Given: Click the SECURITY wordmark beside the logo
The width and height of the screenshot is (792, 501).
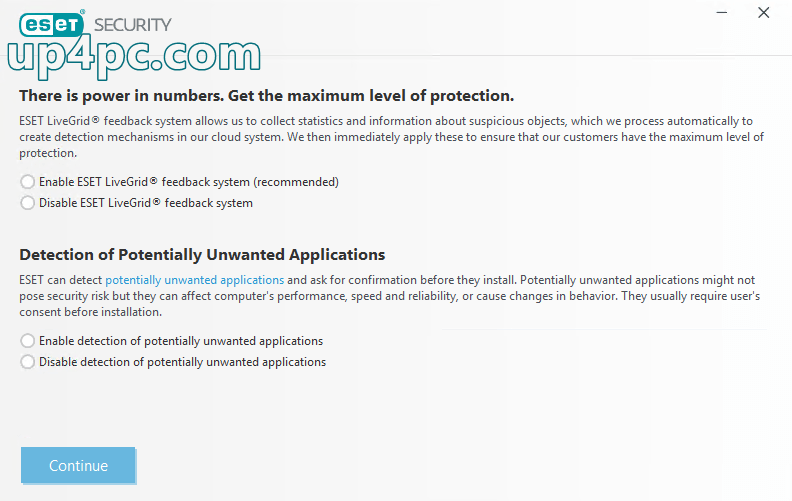Looking at the screenshot, I should click(x=133, y=25).
